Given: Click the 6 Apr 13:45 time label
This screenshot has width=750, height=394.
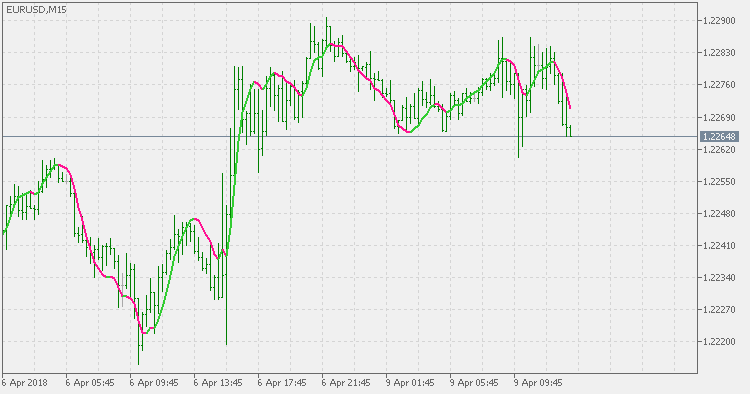Looking at the screenshot, I should coord(218,383).
